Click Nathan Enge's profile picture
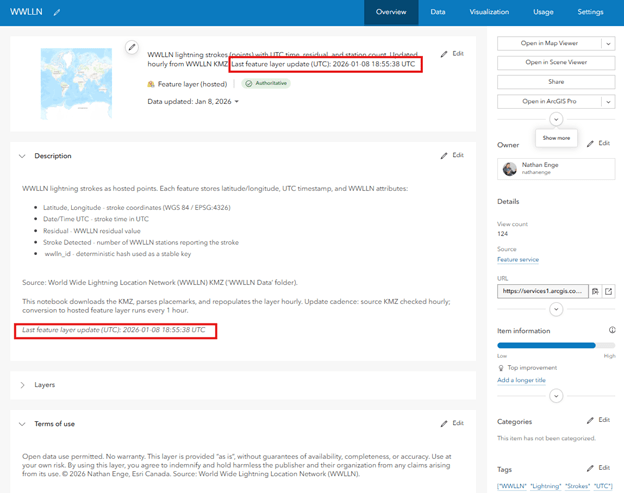624x493 pixels. [x=509, y=169]
